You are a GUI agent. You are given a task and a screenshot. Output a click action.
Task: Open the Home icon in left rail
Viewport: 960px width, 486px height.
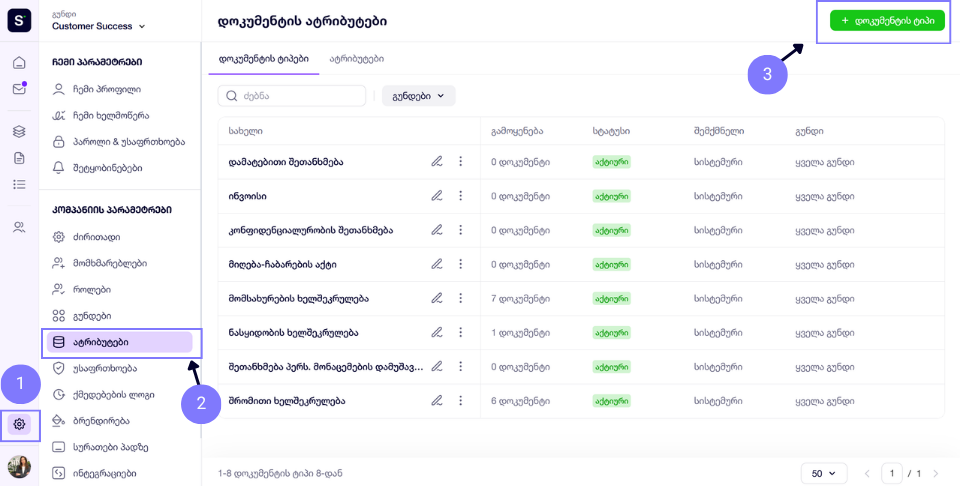tap(19, 62)
